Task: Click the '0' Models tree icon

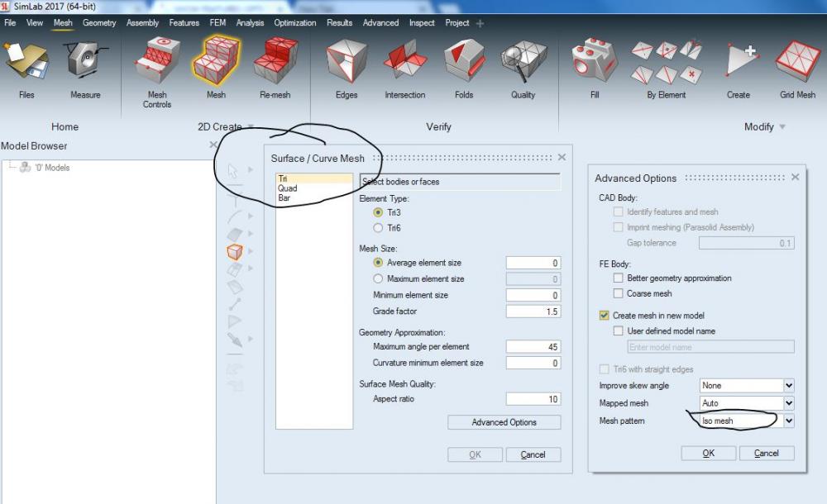Action: tap(24, 167)
